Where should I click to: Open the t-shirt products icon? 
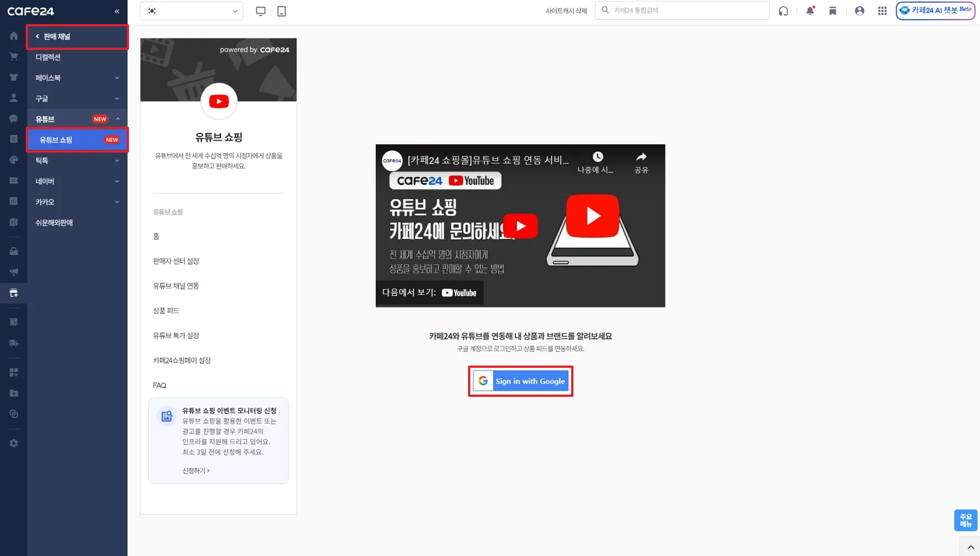pyautogui.click(x=14, y=77)
